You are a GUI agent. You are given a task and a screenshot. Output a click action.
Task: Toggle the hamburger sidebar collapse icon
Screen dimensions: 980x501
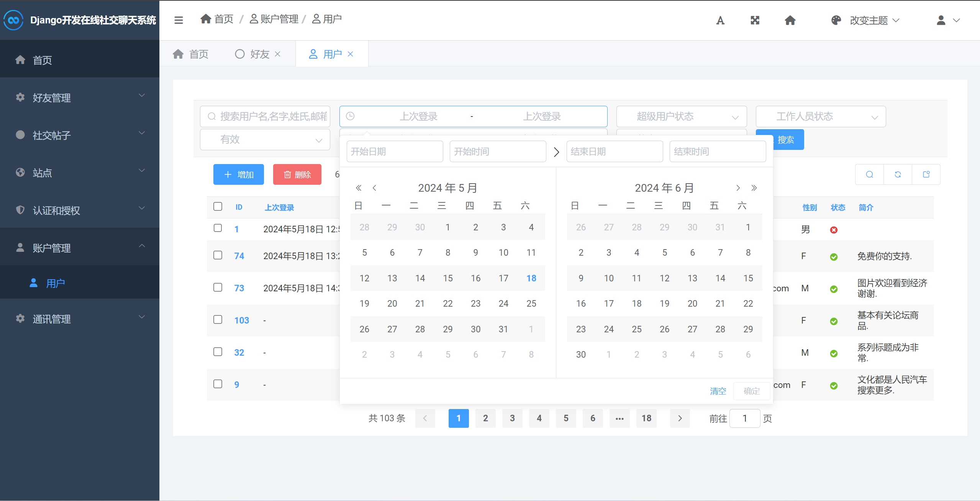click(x=179, y=20)
